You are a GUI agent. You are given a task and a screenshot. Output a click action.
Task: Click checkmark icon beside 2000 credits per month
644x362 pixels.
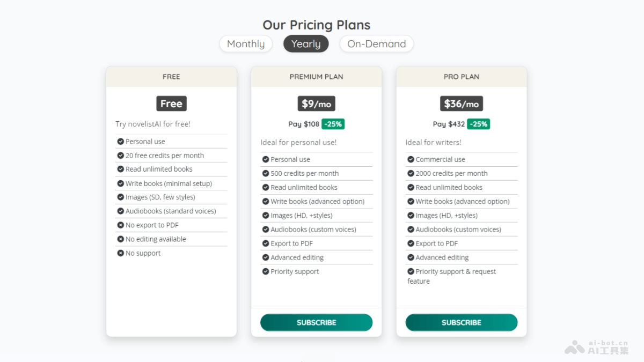pyautogui.click(x=411, y=173)
